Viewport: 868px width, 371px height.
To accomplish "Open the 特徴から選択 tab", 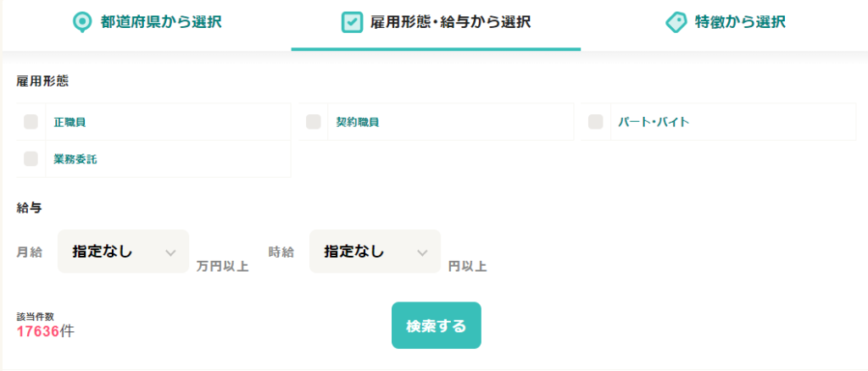I will [726, 23].
